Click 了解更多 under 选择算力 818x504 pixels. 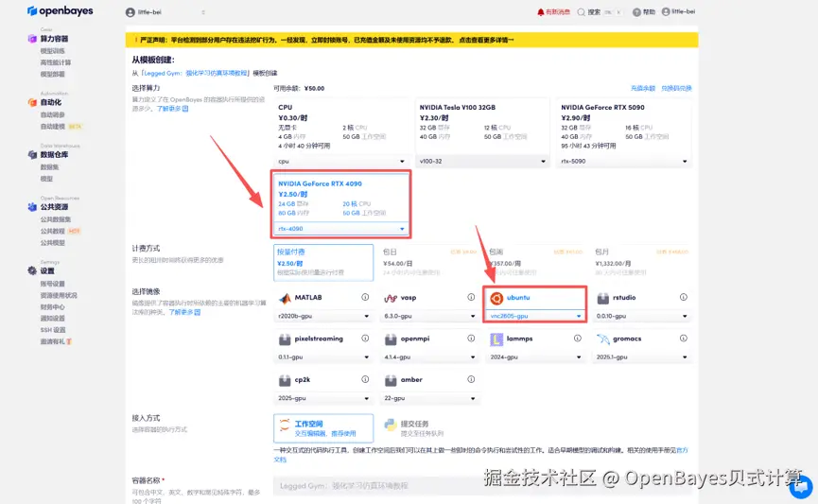173,109
